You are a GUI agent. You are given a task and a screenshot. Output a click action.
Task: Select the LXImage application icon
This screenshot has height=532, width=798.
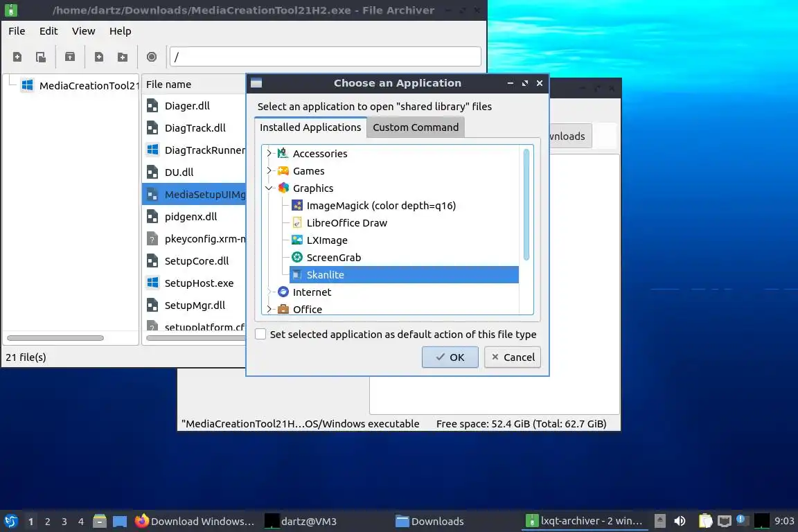tap(297, 240)
